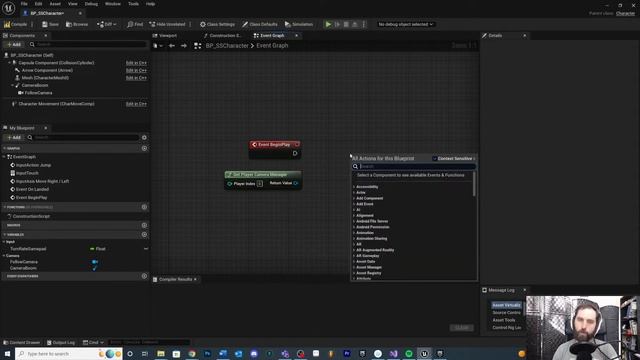This screenshot has height=360, width=640.
Task: Collapse the Input variable category
Action: coord(4,242)
